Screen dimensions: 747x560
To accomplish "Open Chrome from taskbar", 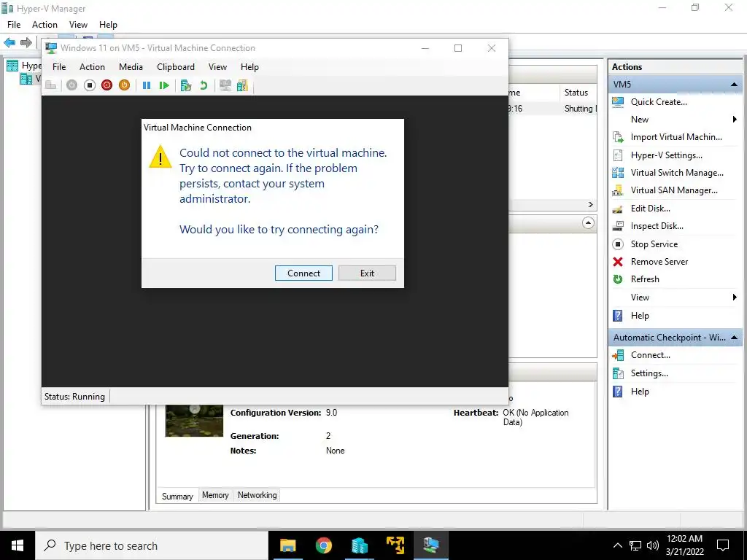I will 323,545.
